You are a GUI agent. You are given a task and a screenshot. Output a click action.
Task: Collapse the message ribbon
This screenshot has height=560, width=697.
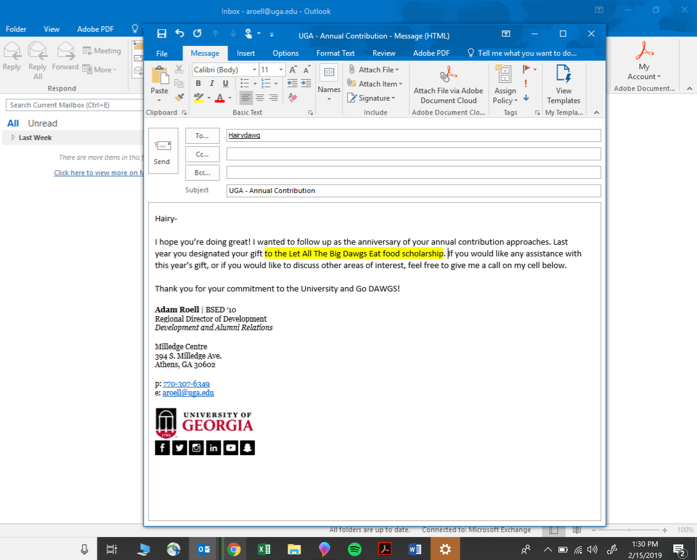coord(597,112)
